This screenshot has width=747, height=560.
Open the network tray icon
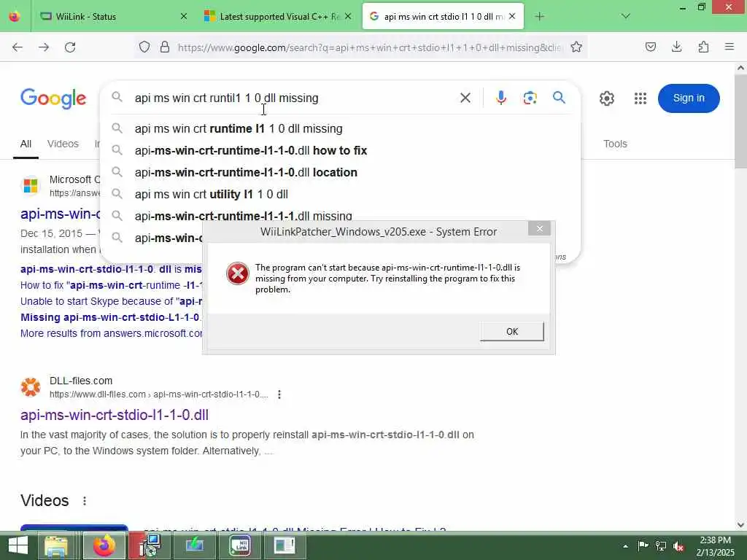[660, 545]
